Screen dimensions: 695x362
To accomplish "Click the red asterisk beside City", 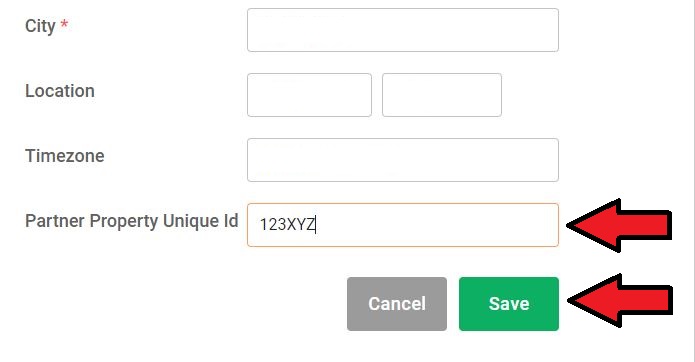I will pos(64,23).
